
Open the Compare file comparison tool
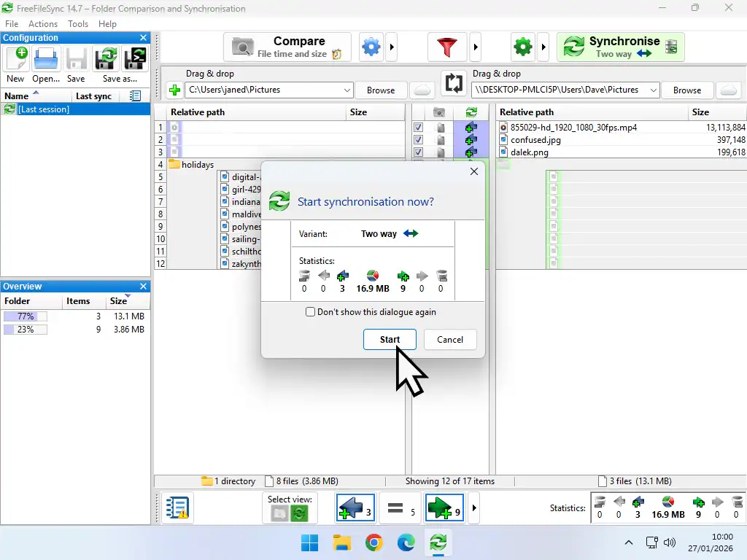[285, 46]
